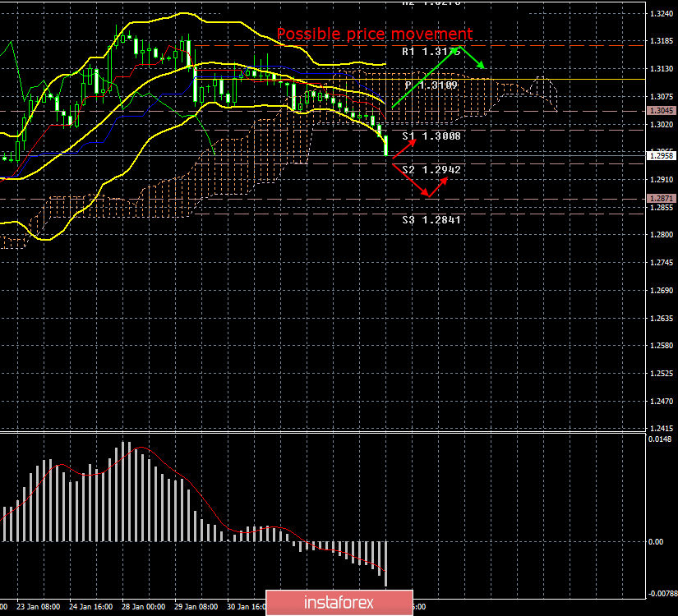Click the 1.2910 price axis label

[x=662, y=179]
